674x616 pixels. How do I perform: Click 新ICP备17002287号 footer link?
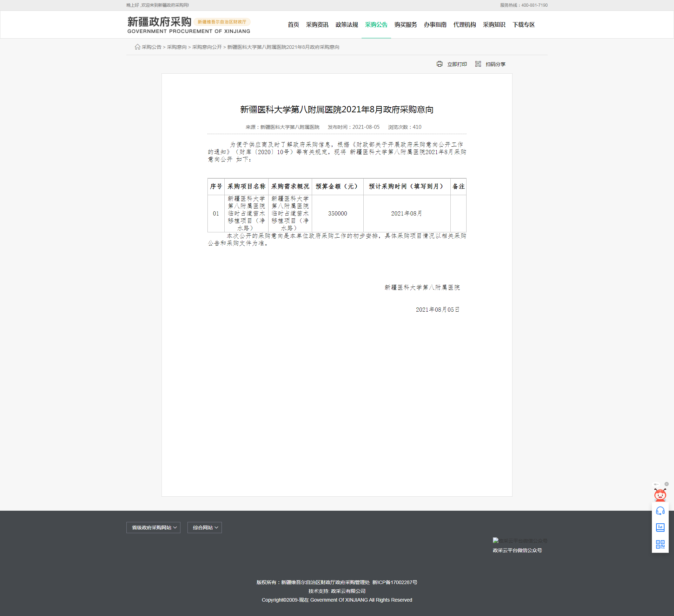click(x=395, y=582)
